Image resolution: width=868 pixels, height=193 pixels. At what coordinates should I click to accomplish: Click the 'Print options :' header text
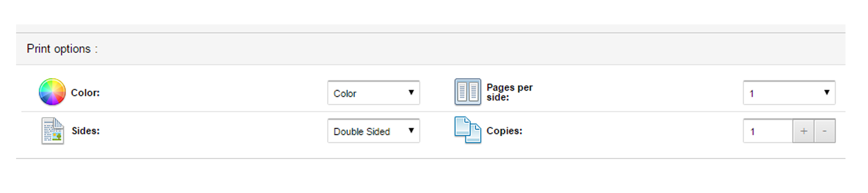click(62, 49)
